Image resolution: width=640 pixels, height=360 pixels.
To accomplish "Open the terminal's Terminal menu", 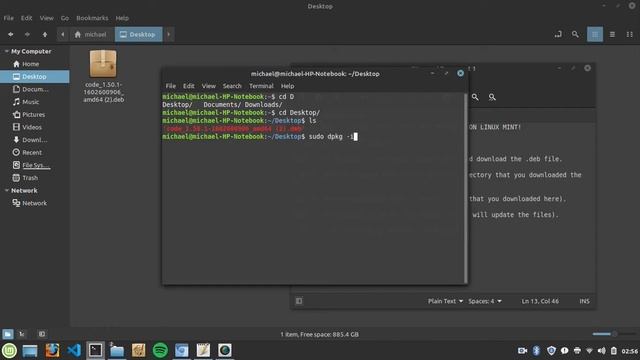I will (261, 86).
